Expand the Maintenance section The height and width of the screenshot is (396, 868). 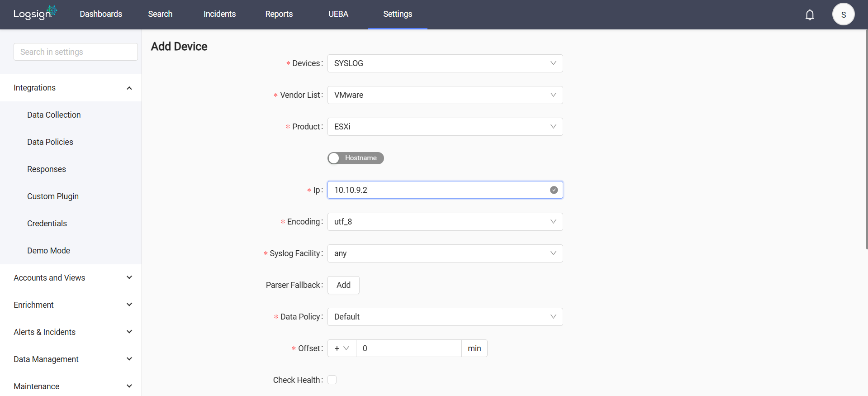71,386
